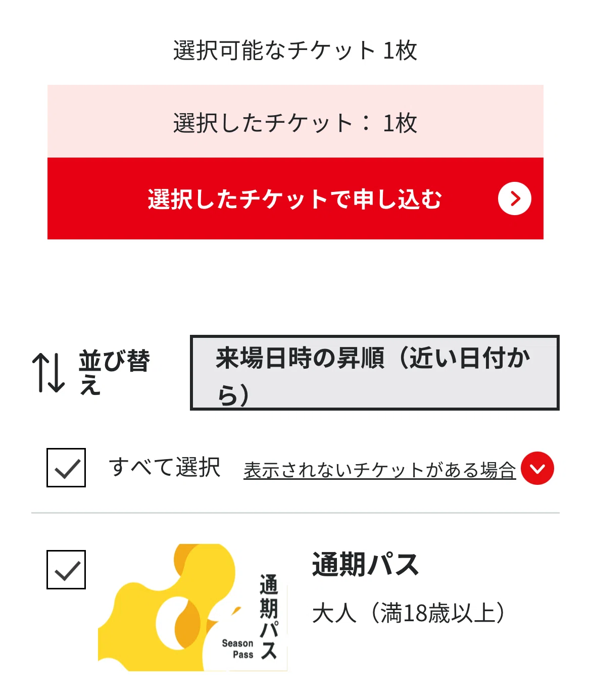This screenshot has height=700, width=591.
Task: Click the 通期パス ticket title
Action: click(x=366, y=564)
